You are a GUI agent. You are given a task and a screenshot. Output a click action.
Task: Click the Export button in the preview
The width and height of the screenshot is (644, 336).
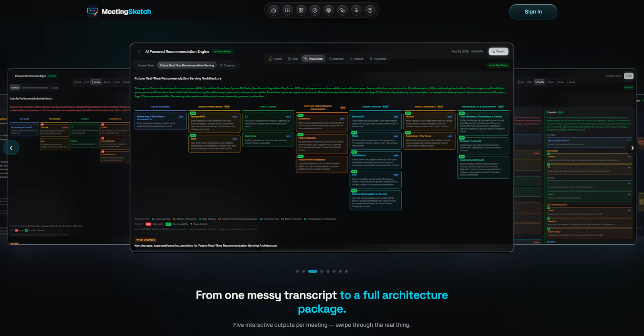click(x=498, y=52)
